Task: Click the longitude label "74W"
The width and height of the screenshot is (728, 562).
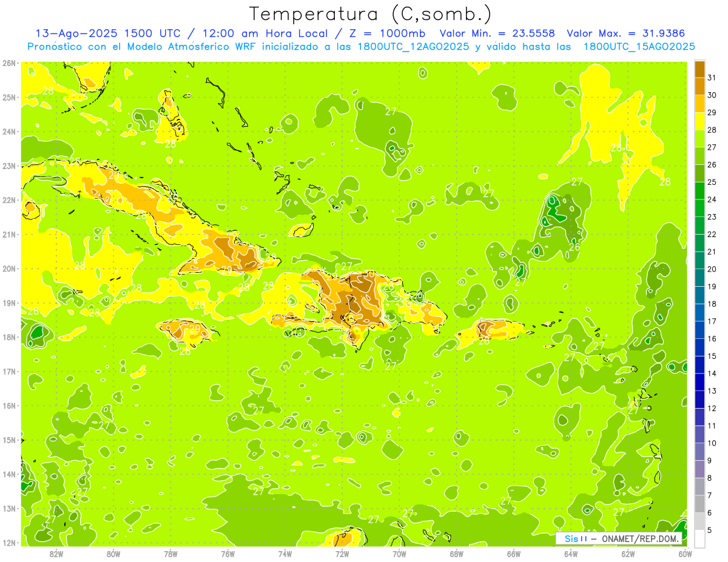Action: (x=285, y=553)
